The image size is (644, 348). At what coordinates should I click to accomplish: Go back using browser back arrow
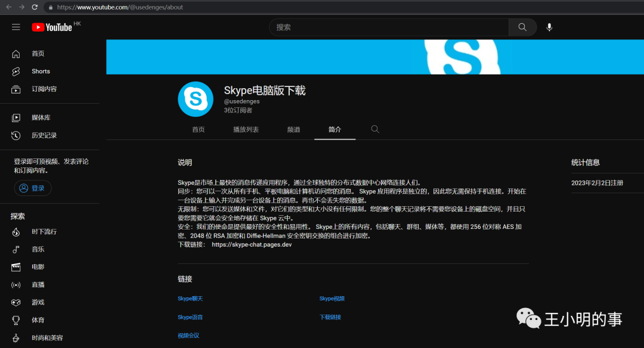pos(8,7)
